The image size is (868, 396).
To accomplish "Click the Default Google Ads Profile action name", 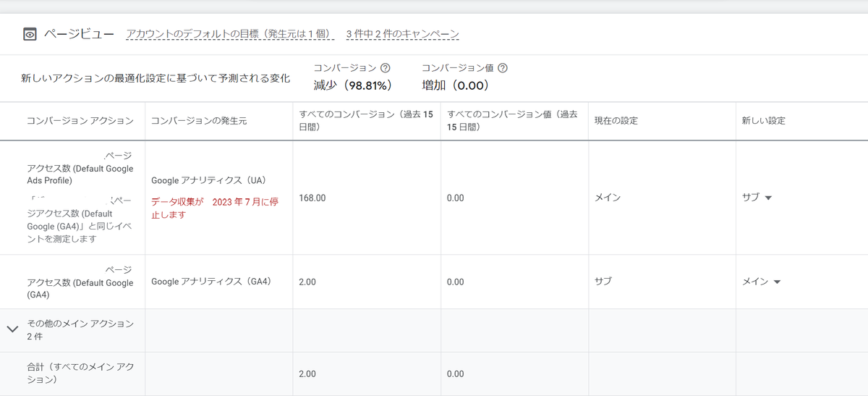I will 80,168.
